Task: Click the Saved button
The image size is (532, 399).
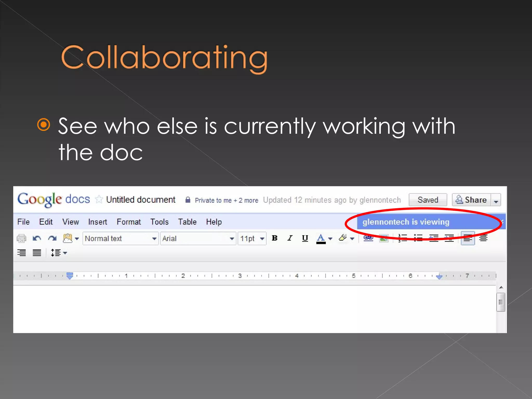Action: pos(428,200)
